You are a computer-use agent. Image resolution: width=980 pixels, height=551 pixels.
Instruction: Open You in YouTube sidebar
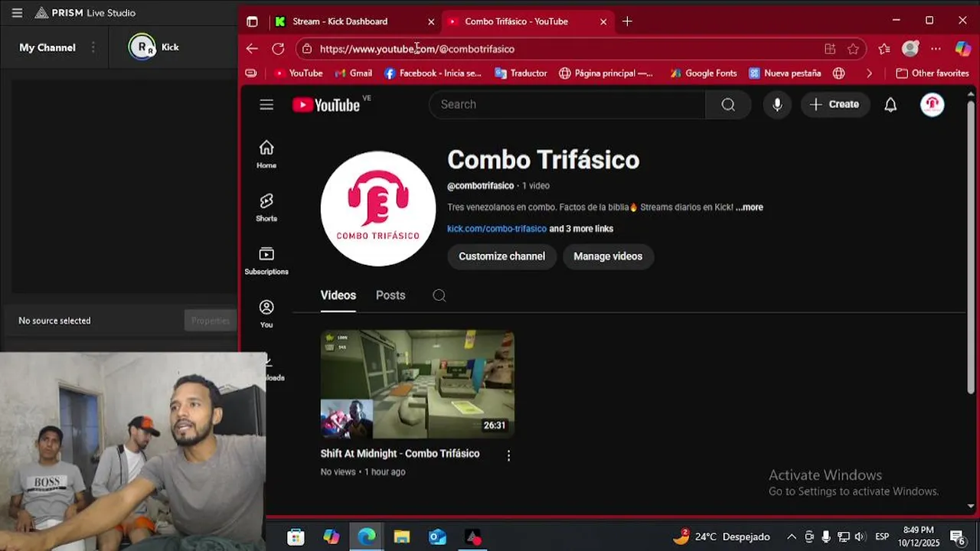(266, 314)
